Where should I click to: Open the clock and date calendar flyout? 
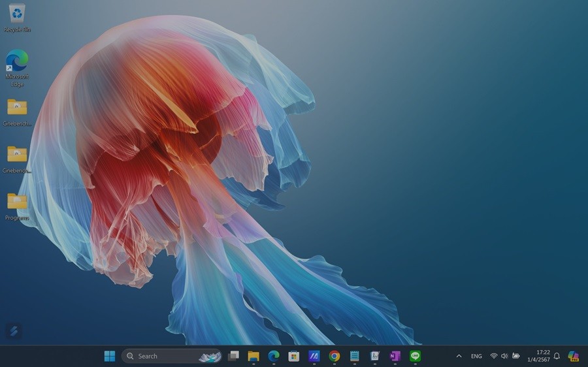click(x=539, y=356)
